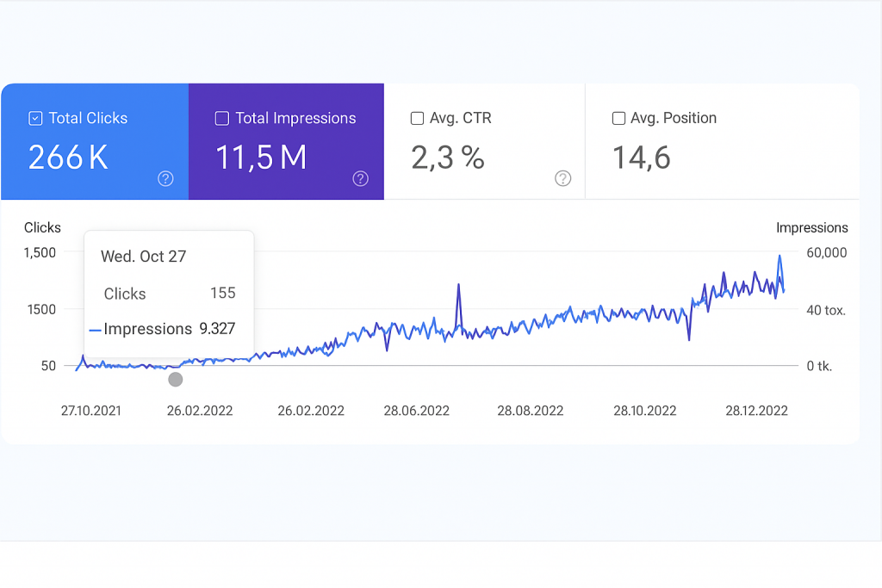Click the 14,6 average position value
Viewport: 882px width, 588px height.
[641, 158]
